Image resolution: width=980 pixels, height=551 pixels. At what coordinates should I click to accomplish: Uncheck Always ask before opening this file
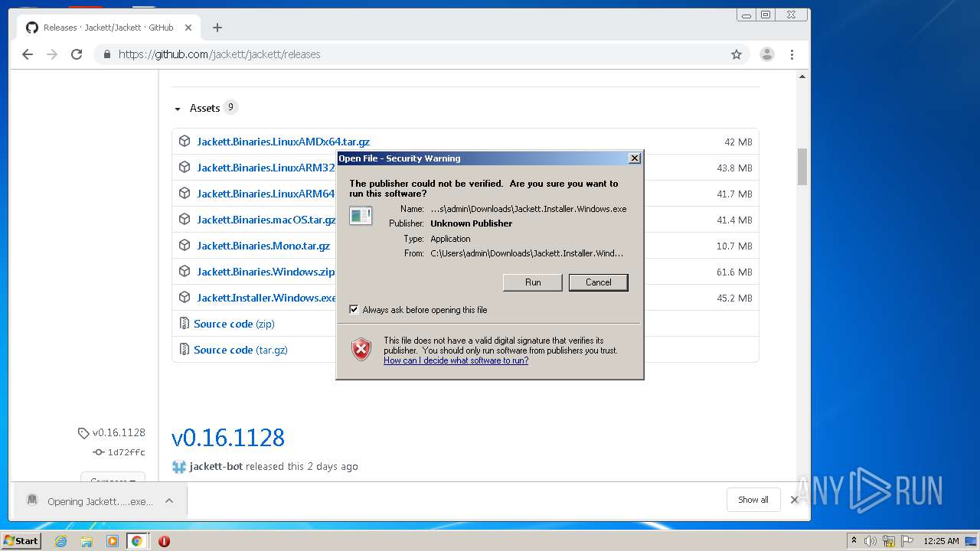pos(354,310)
